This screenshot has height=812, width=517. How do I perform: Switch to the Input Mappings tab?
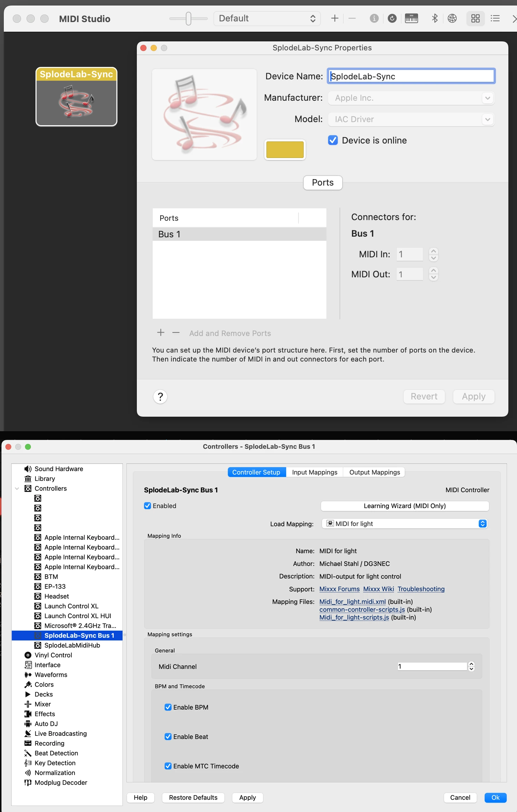pyautogui.click(x=315, y=472)
